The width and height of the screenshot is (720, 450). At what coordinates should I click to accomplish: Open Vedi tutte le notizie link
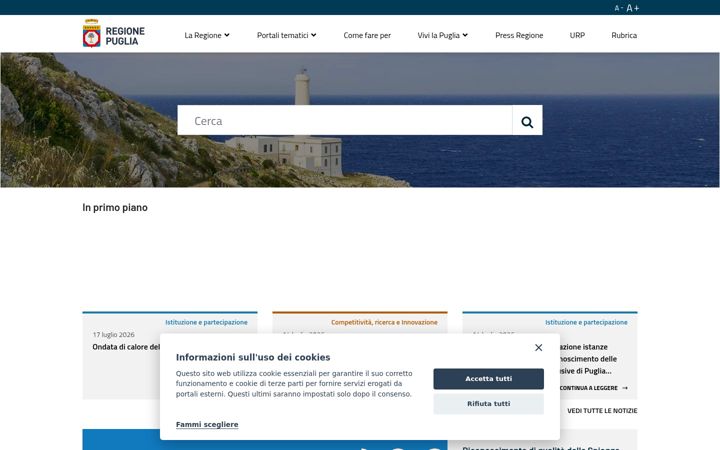coord(602,411)
